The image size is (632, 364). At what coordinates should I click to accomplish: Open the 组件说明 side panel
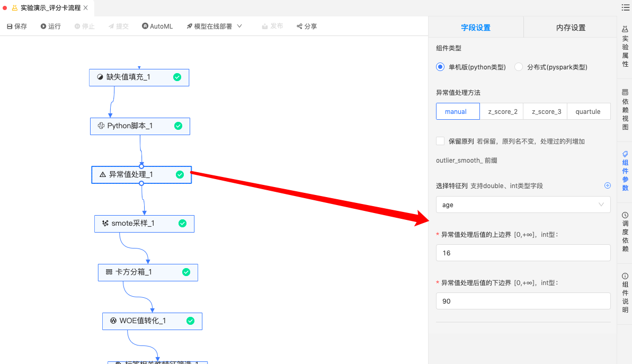tap(625, 293)
